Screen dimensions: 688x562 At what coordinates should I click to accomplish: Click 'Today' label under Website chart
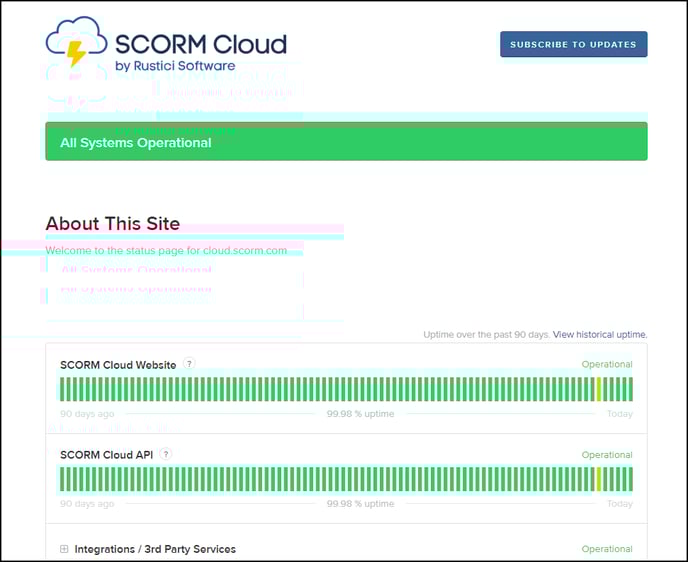(x=620, y=414)
